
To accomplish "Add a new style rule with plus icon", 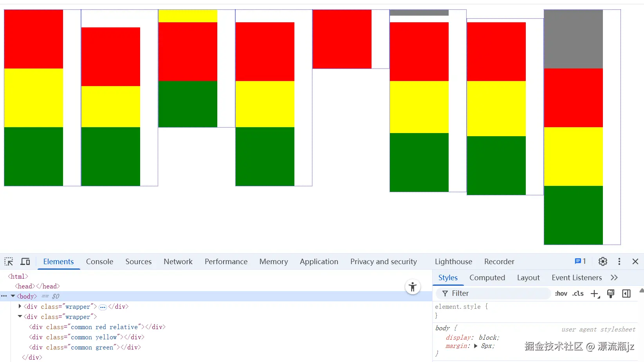I will coord(595,294).
